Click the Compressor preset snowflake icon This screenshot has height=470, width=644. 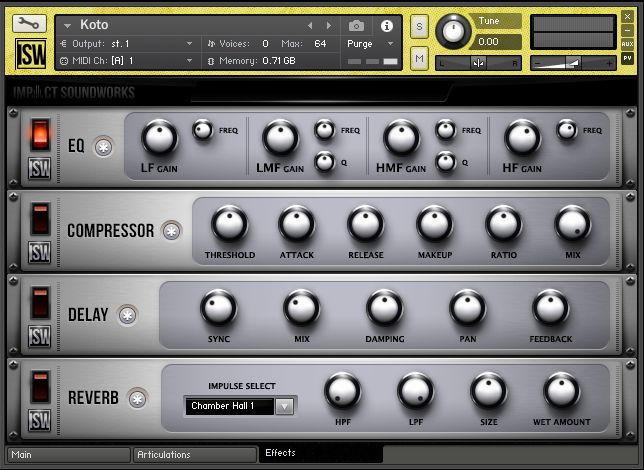[172, 231]
